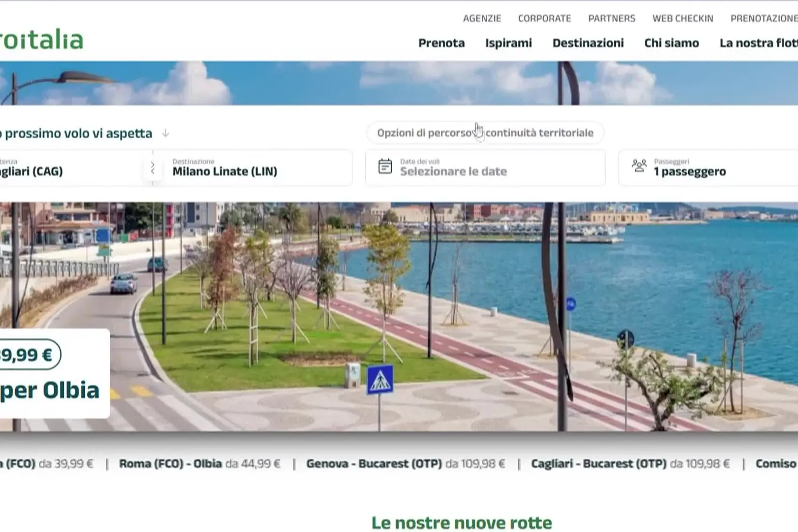Open the Prenota menu
This screenshot has width=798, height=532.
(x=441, y=43)
